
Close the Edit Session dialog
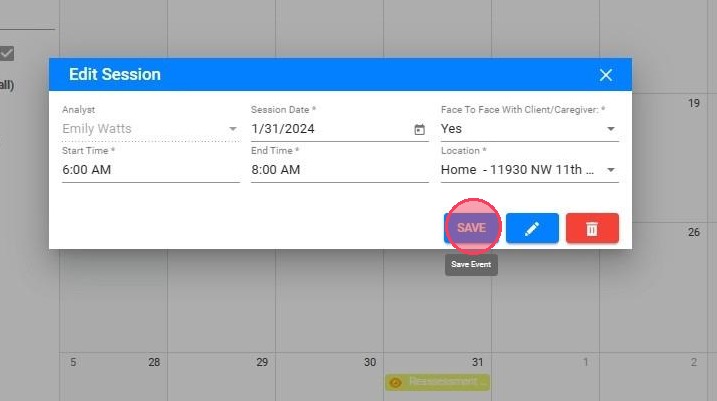click(605, 75)
